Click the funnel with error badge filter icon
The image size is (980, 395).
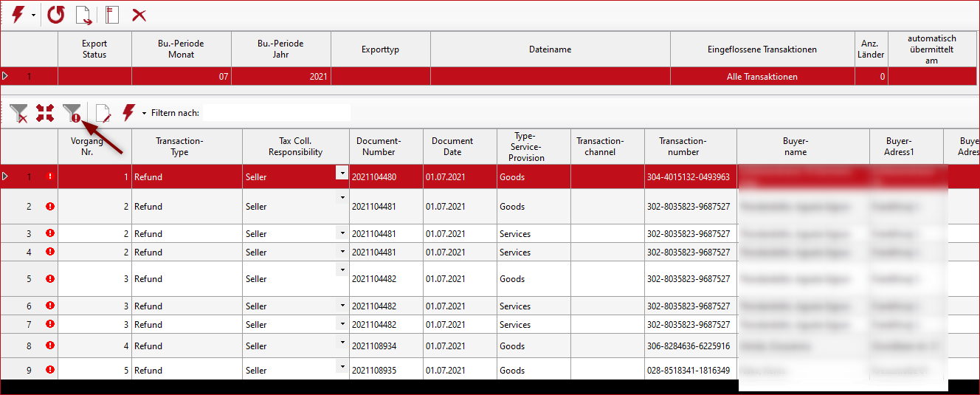pos(72,113)
